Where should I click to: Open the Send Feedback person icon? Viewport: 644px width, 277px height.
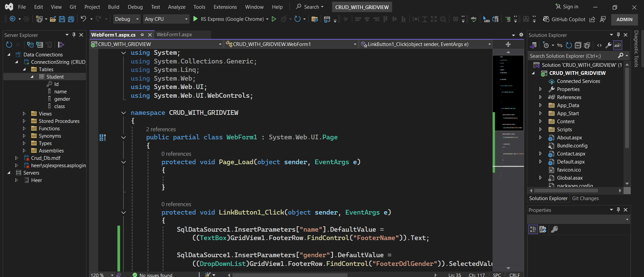point(603,19)
